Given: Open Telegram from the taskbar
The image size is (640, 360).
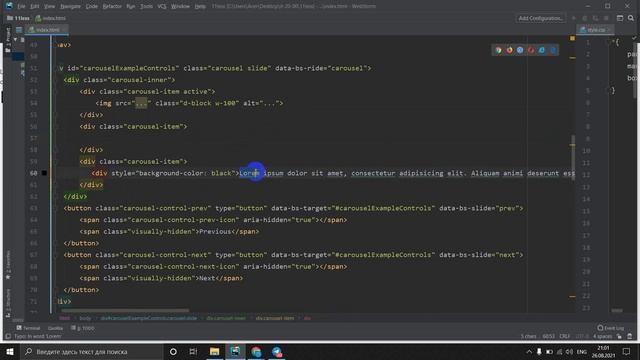Looking at the screenshot, I should tap(277, 351).
